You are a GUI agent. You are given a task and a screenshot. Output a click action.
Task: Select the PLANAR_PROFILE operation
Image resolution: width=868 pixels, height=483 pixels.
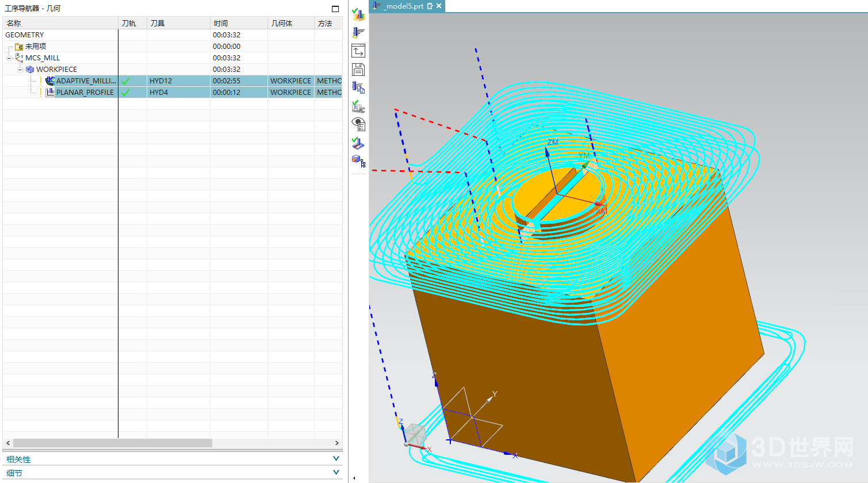click(85, 92)
